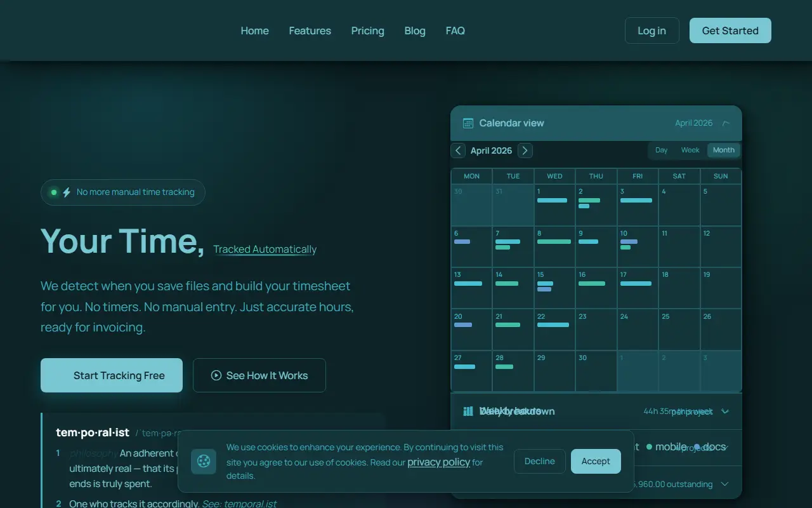Click the cookie icon in banner
Screen dimensions: 812x508
click(x=204, y=461)
